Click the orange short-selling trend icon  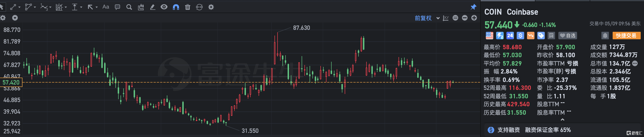[531, 36]
